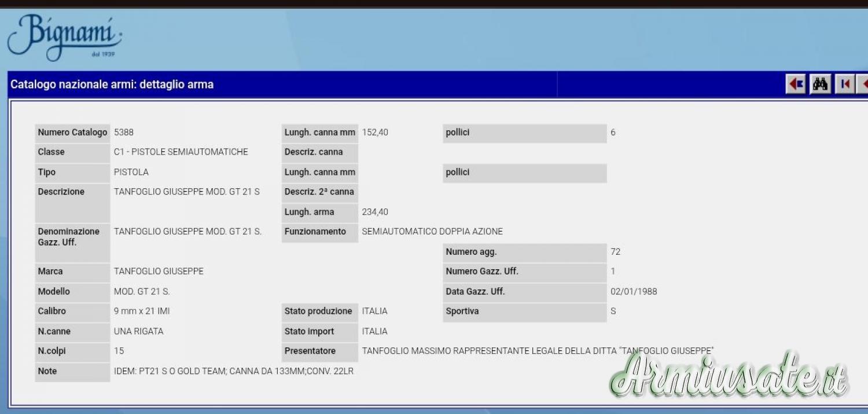Click the Presentatore name text
The height and width of the screenshot is (414, 868).
[537, 351]
